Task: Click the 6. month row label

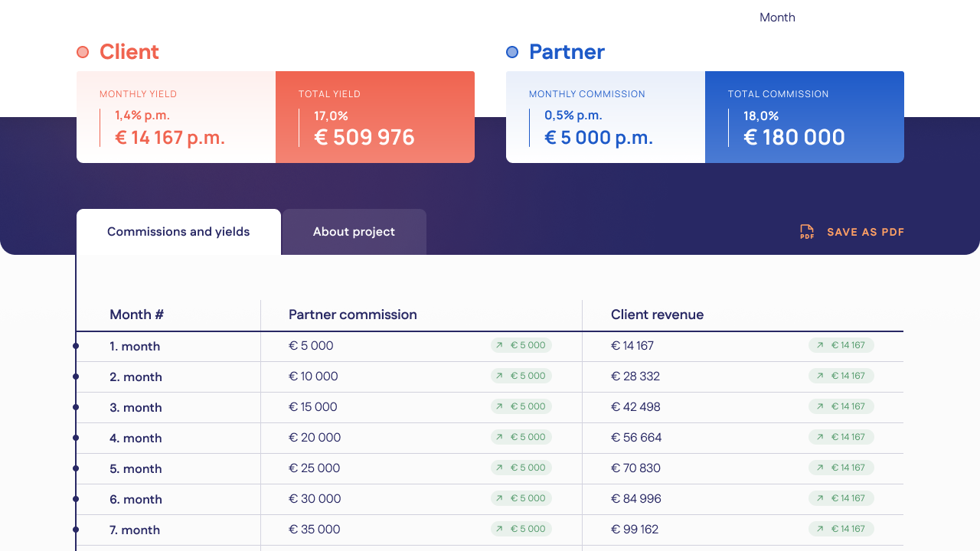Action: tap(136, 499)
